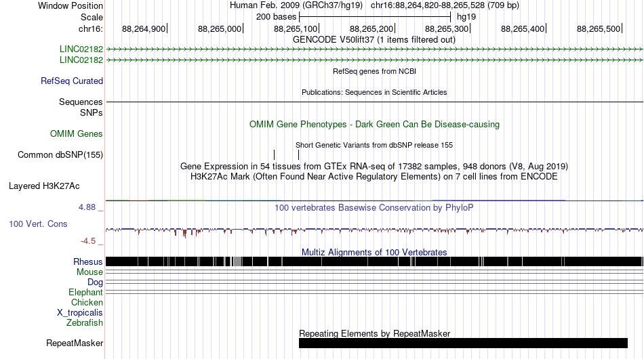The height and width of the screenshot is (359, 644).
Task: Click the Sequences track label
Action: pos(81,102)
